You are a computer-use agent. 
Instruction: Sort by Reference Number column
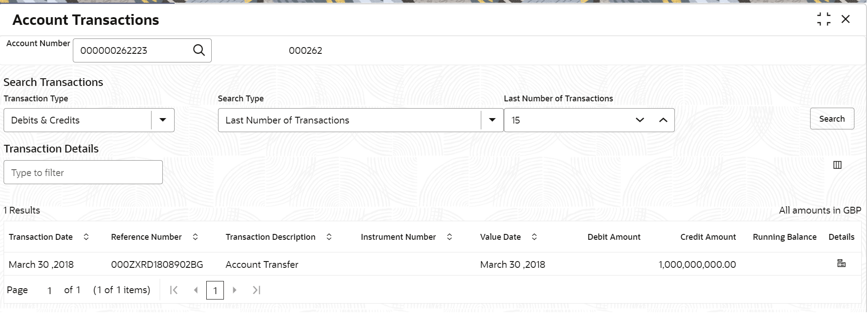click(x=195, y=237)
